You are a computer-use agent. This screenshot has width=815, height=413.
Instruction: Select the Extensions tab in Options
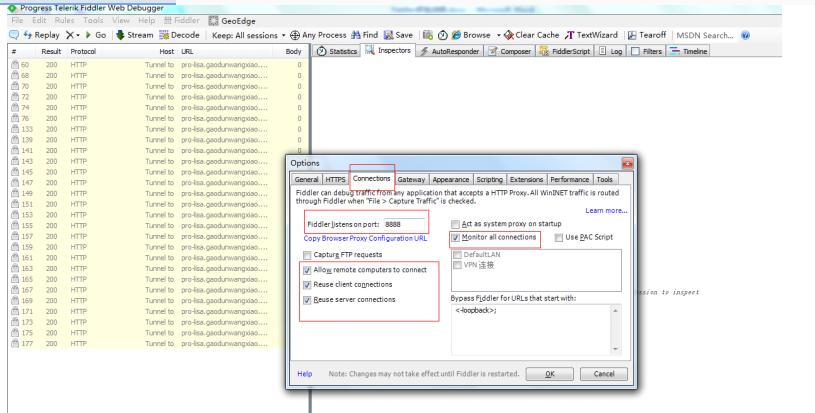click(x=526, y=179)
